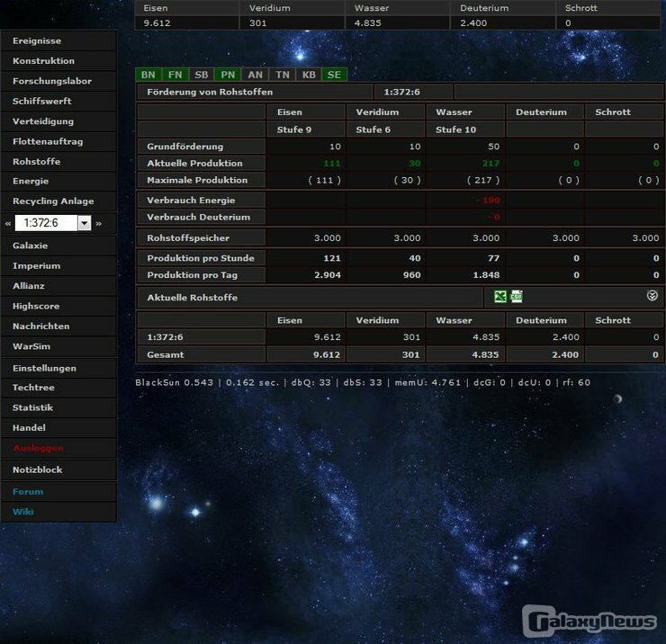Open the Imperium overview

pos(58,265)
